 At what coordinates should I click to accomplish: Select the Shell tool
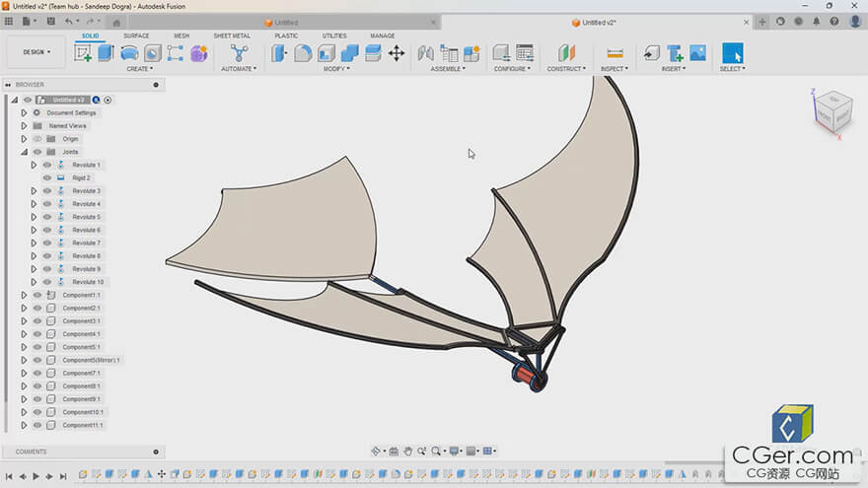pos(326,53)
